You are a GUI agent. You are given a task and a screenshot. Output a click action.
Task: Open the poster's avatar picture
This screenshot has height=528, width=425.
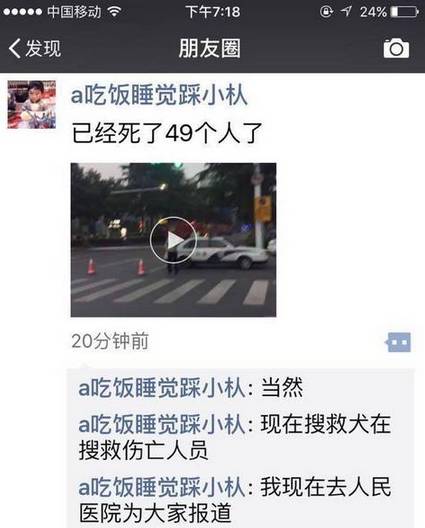click(x=32, y=104)
